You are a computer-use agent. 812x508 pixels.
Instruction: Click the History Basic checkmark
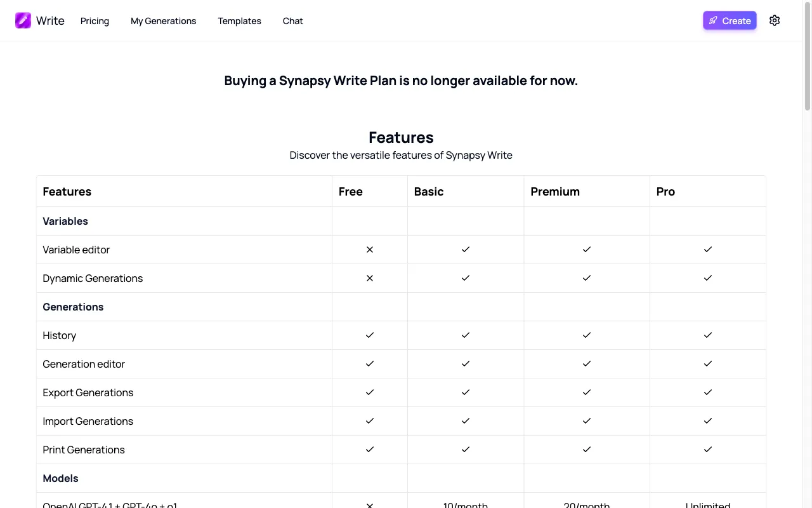[466, 335]
